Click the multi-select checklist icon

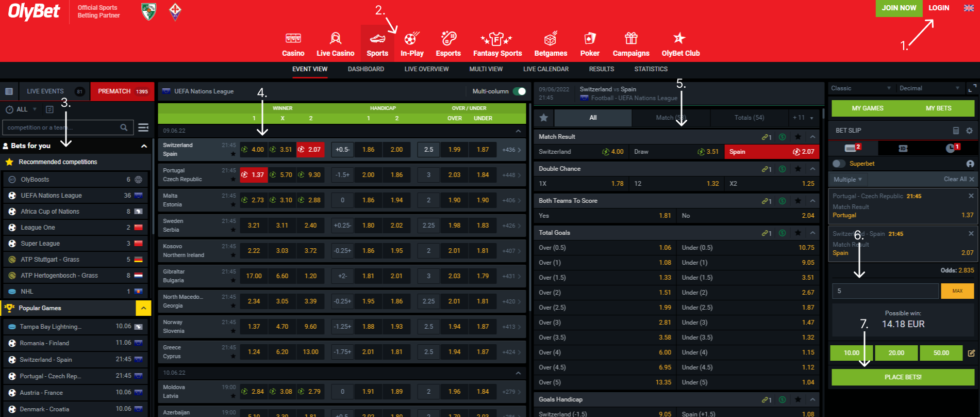point(49,109)
